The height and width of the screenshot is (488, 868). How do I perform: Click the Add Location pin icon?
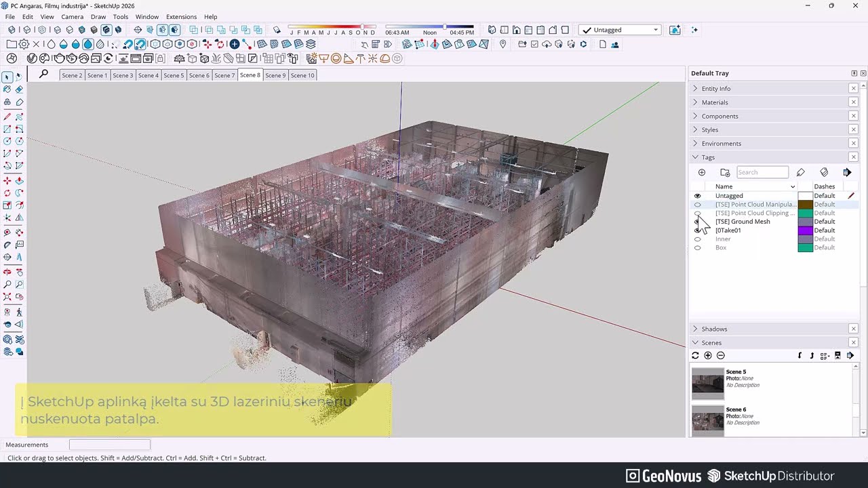502,44
